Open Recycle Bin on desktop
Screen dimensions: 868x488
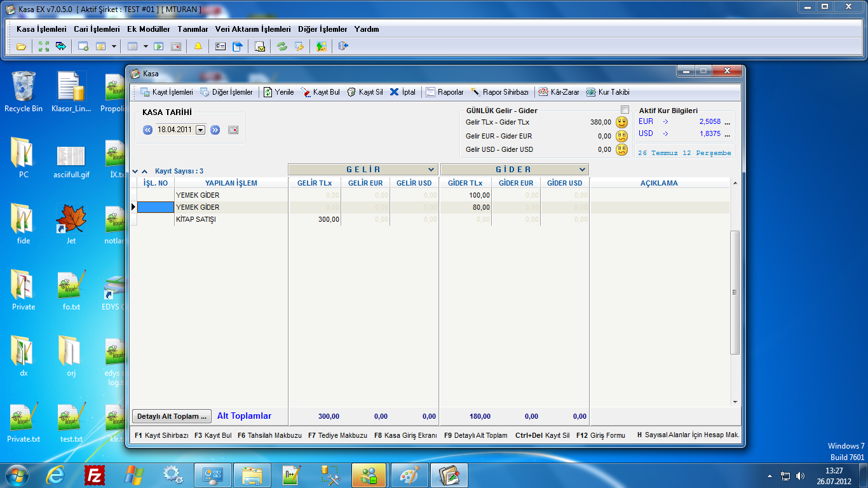[x=24, y=91]
